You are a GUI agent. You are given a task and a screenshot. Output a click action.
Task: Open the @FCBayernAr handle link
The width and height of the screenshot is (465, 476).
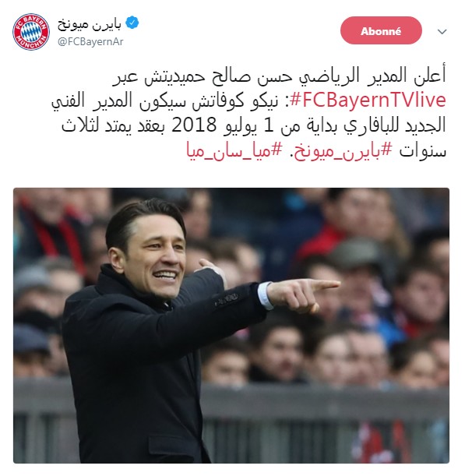(x=90, y=41)
